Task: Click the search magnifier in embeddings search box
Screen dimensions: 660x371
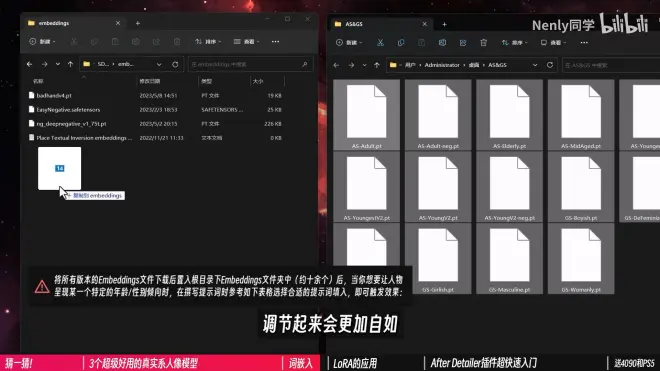Action: (x=304, y=64)
